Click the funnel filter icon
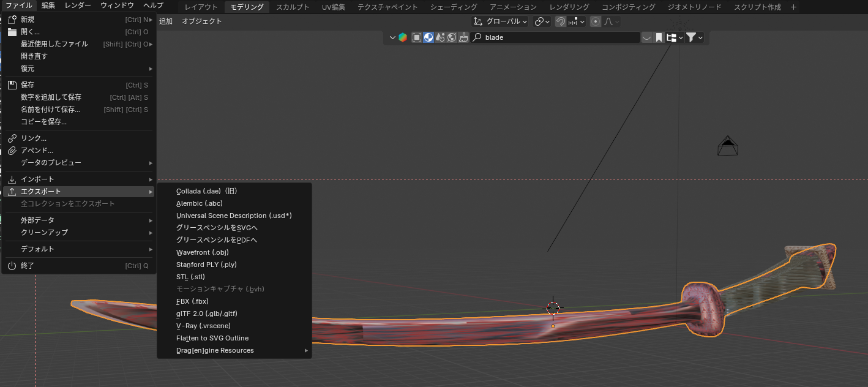The height and width of the screenshot is (387, 868). [x=691, y=37]
